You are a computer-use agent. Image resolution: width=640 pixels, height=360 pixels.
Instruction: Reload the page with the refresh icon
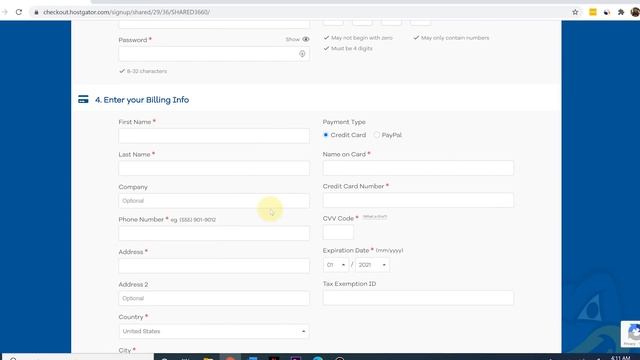click(19, 12)
